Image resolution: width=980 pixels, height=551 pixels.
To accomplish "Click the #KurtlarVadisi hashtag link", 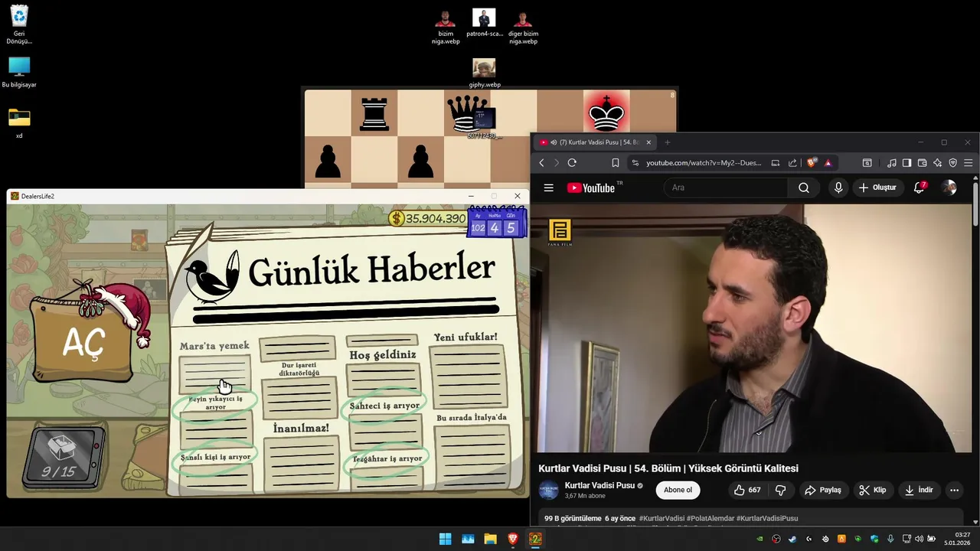I will click(661, 518).
